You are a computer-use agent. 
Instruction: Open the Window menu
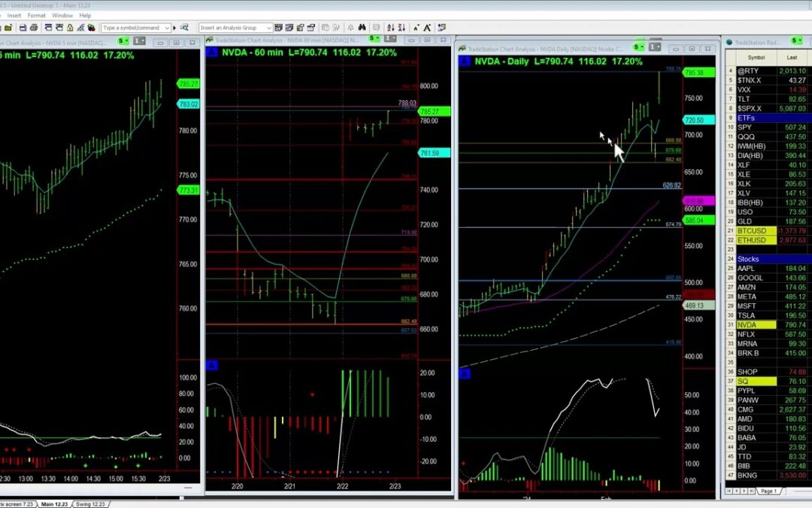coord(62,16)
